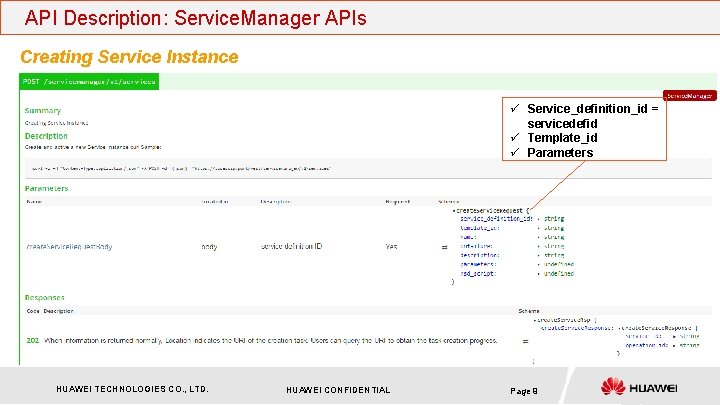Collapse the createServiceRequest schema object

coord(455,211)
